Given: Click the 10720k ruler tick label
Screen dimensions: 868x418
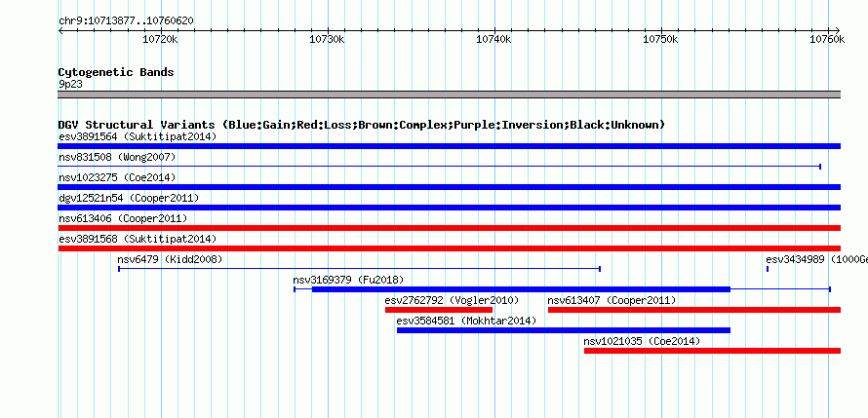Looking at the screenshot, I should coord(161,39).
